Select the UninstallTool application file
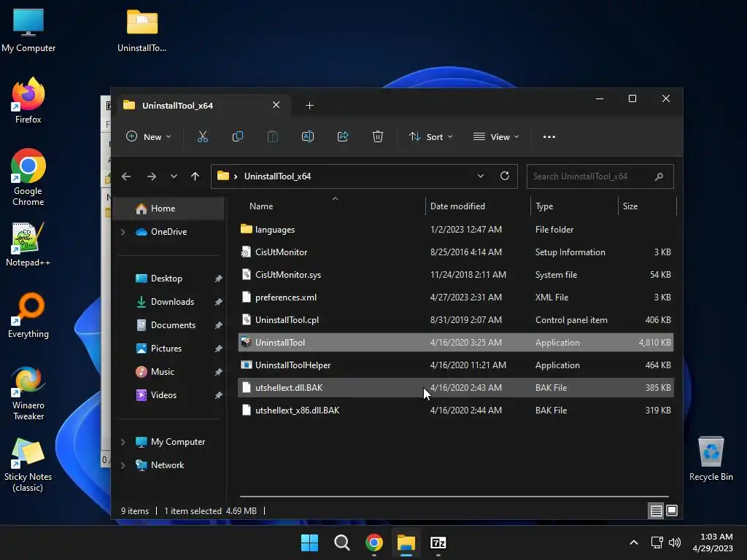 (x=455, y=343)
